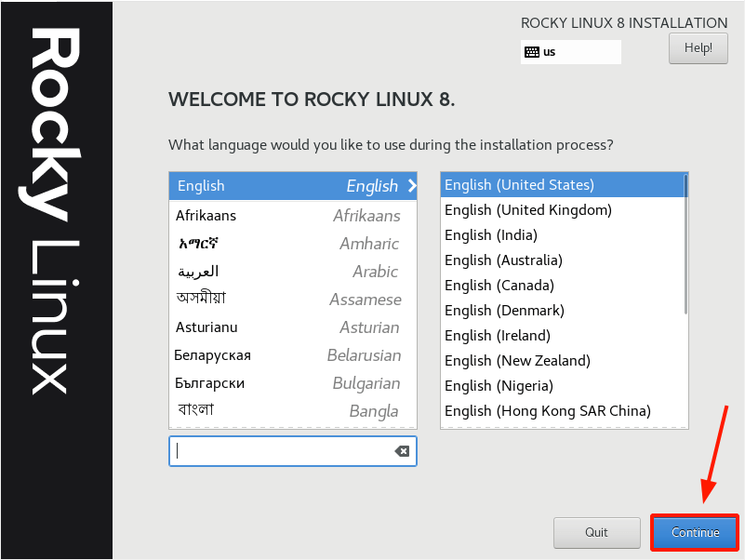Focus the language search input field
This screenshot has height=560, width=745.
coord(293,451)
